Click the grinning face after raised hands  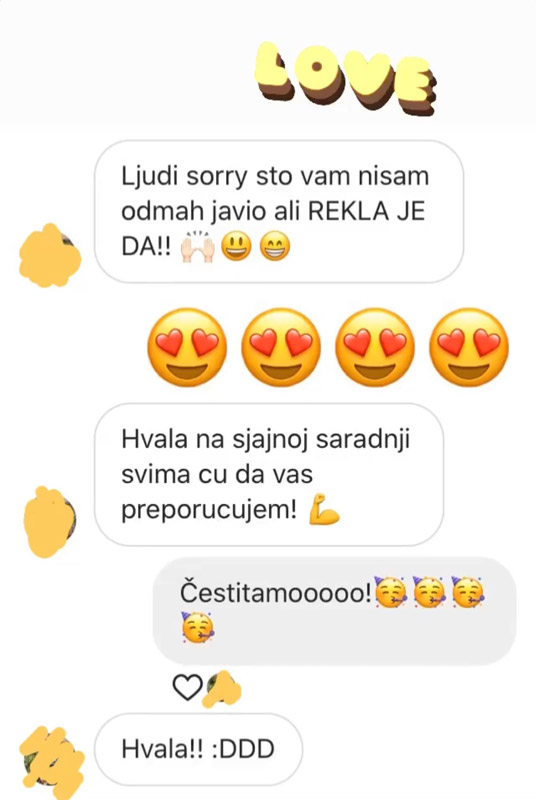236,246
